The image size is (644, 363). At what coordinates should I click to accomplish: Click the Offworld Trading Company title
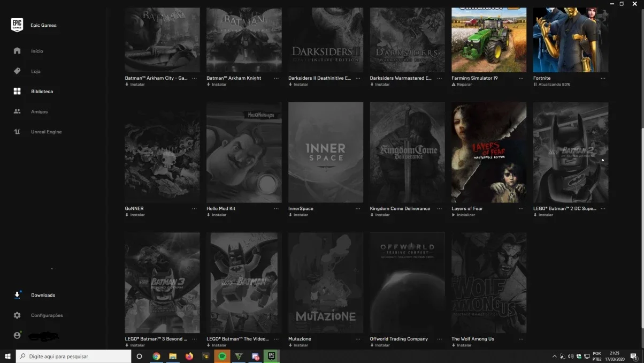tap(399, 339)
